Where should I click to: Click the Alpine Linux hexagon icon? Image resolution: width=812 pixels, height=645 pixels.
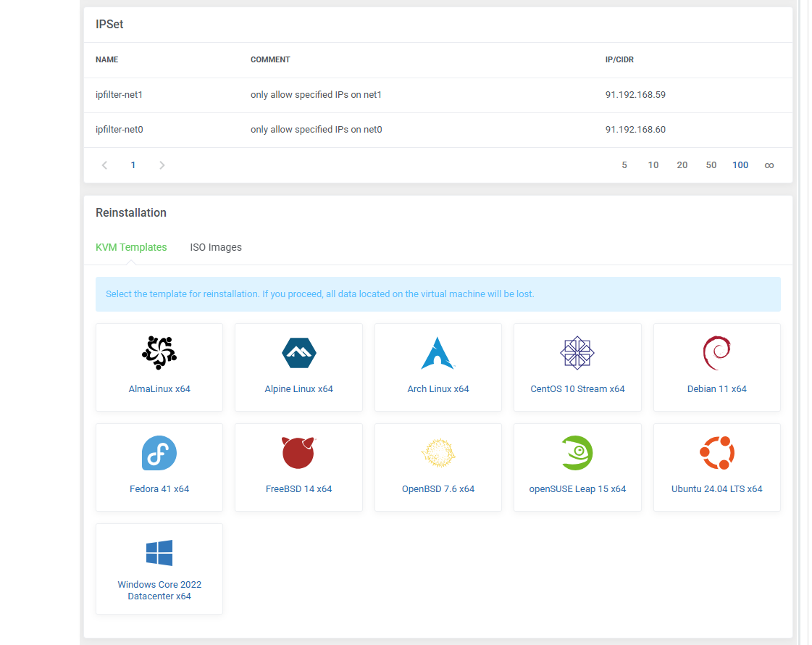pyautogui.click(x=299, y=353)
